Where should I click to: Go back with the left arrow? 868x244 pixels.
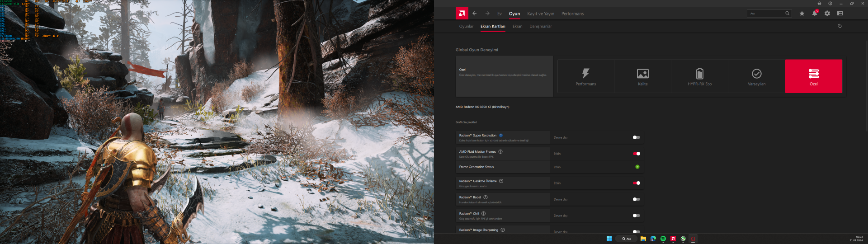click(474, 14)
